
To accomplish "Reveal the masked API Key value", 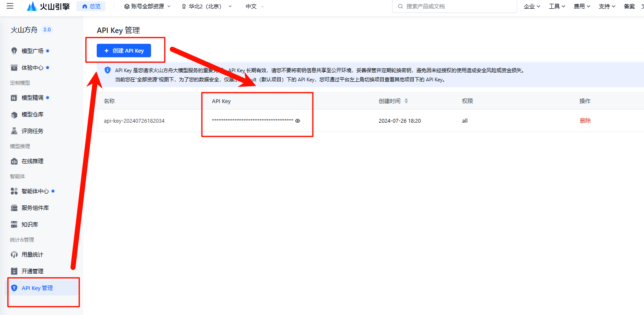I will point(298,121).
